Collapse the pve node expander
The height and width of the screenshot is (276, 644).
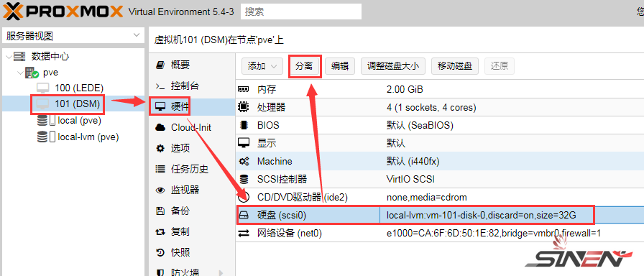tap(19, 73)
